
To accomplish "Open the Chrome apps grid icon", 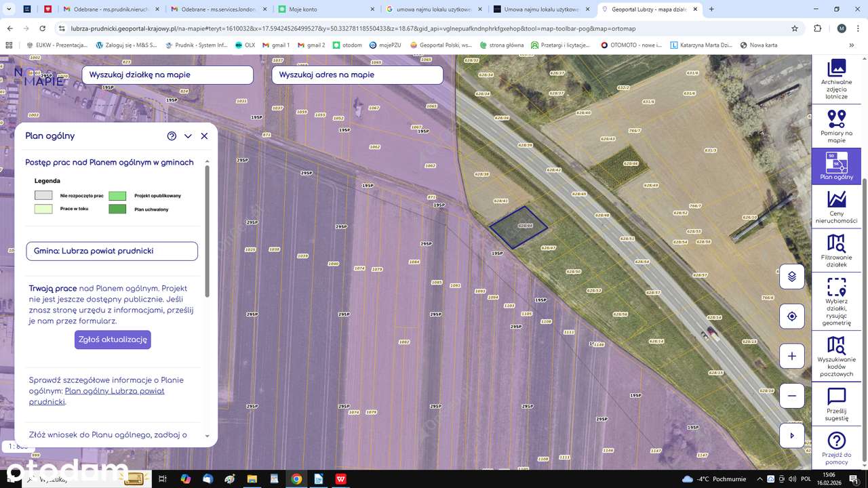I will click(9, 45).
